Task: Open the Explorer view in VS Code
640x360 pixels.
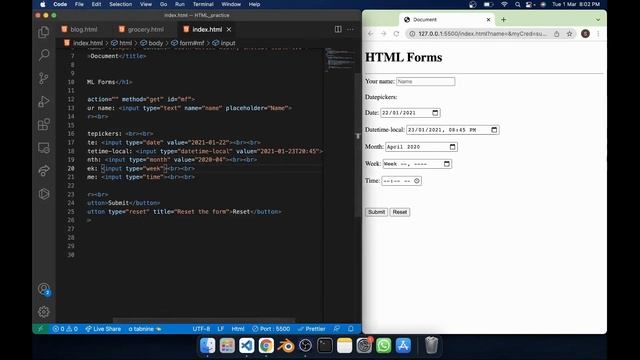Action: (x=44, y=32)
